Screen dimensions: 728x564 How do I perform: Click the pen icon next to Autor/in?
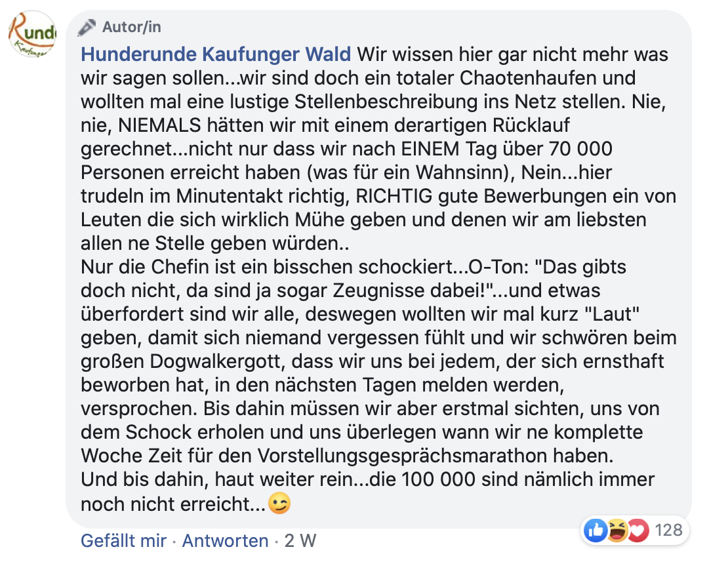coord(87,27)
